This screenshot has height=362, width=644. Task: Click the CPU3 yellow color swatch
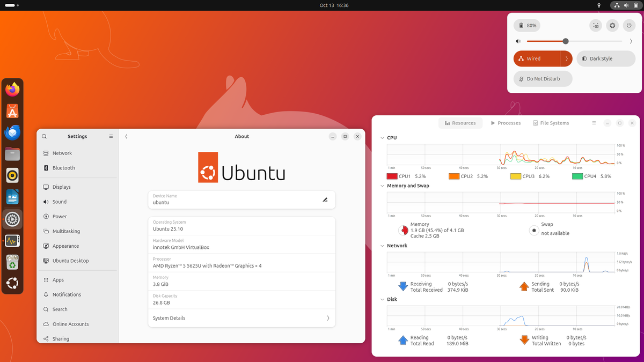coord(516,176)
